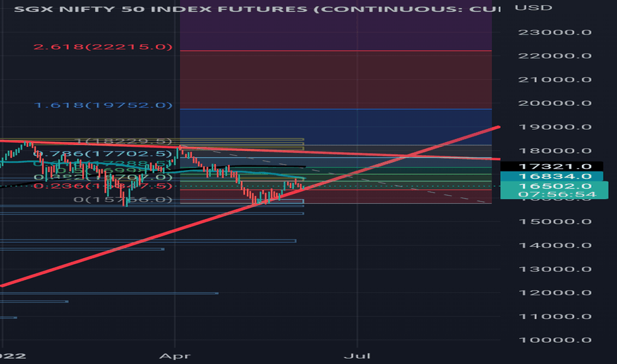Click the 20000.0 price axis label
617x364 pixels.
[x=555, y=103]
